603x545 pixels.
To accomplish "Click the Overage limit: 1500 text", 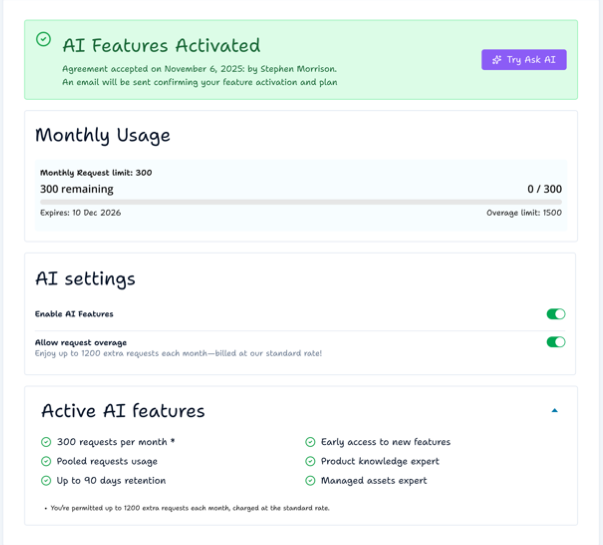I will point(523,213).
